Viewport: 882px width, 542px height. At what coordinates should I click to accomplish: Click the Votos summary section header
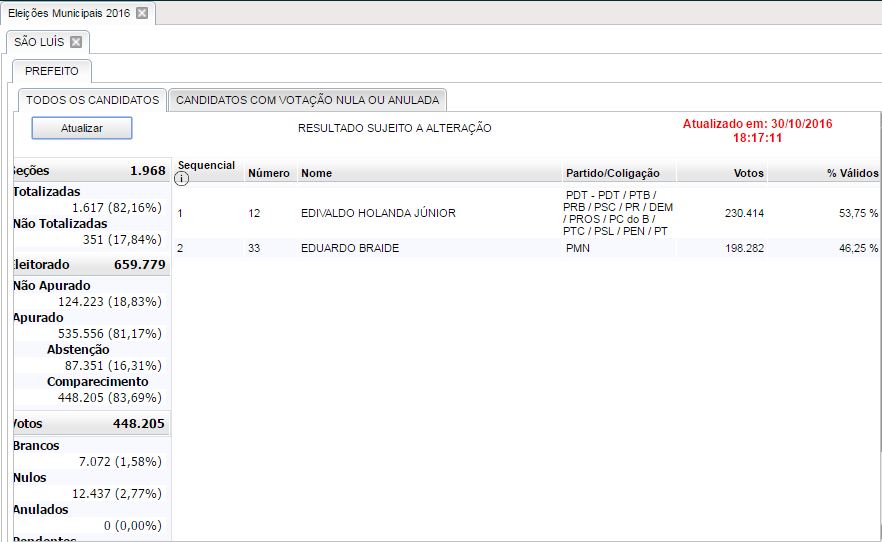[x=90, y=423]
